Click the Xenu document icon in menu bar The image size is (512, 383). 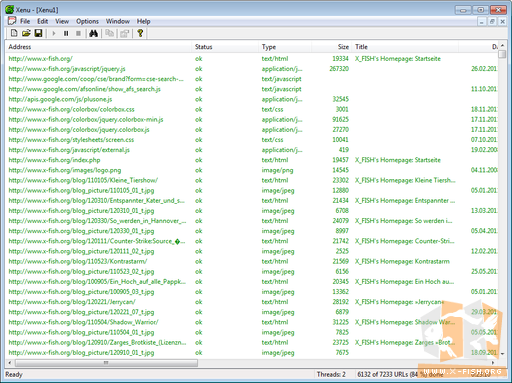click(x=12, y=21)
